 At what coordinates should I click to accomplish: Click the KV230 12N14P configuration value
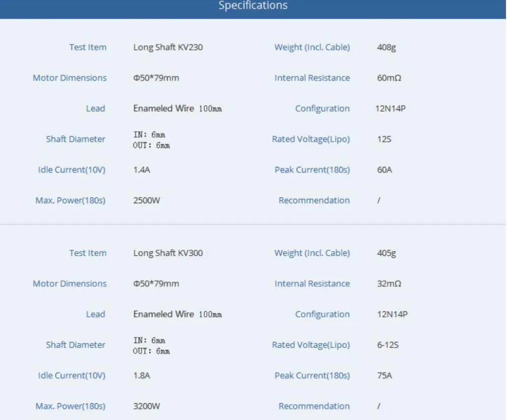pyautogui.click(x=390, y=109)
